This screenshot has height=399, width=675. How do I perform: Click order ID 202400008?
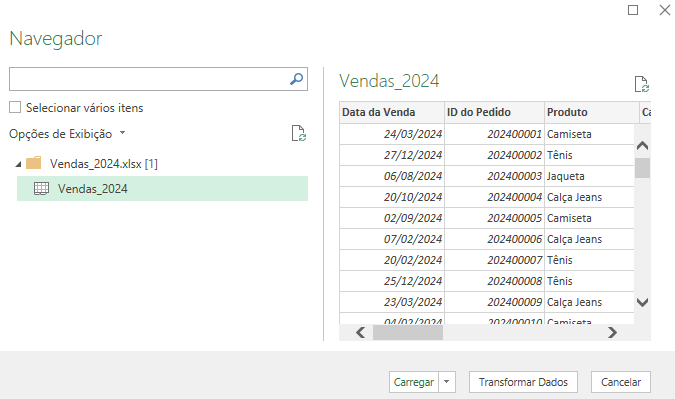[494, 281]
